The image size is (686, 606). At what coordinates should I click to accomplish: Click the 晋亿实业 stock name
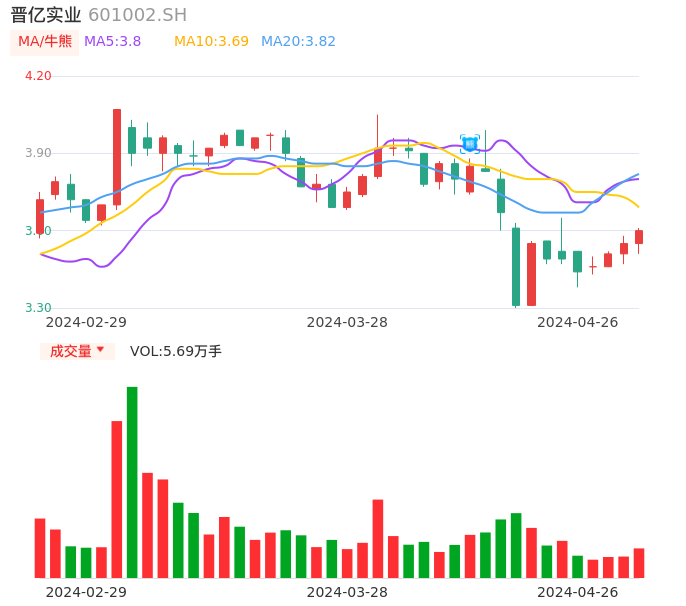46,15
